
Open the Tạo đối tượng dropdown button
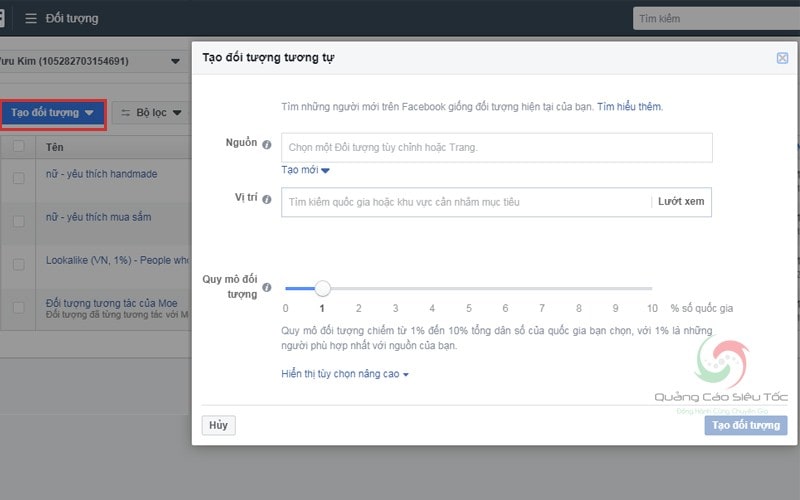53,113
